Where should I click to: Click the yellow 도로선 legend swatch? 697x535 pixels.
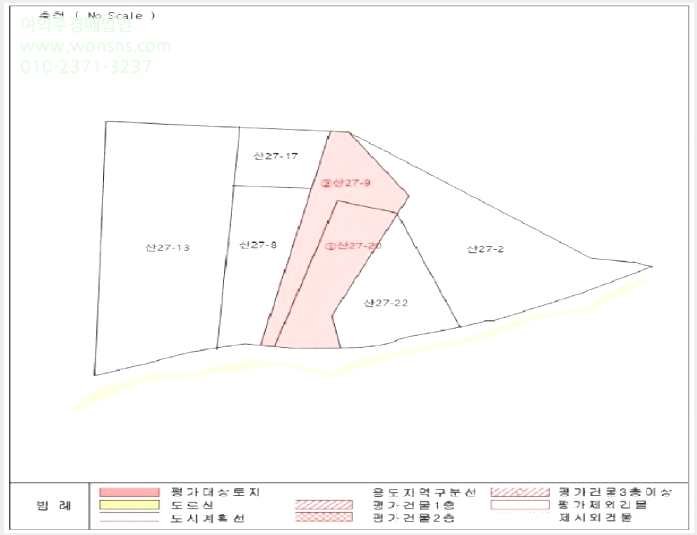point(129,505)
